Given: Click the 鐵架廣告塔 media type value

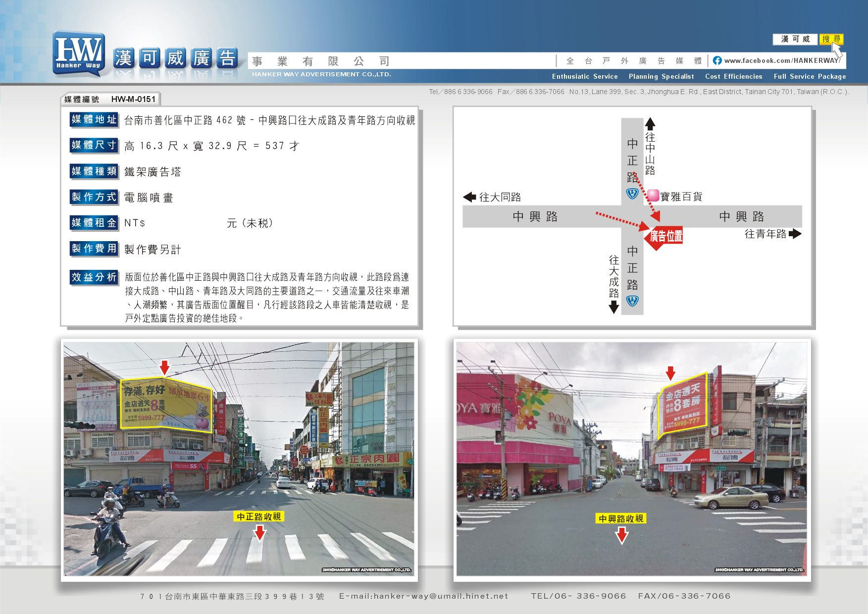Looking at the screenshot, I should (153, 172).
